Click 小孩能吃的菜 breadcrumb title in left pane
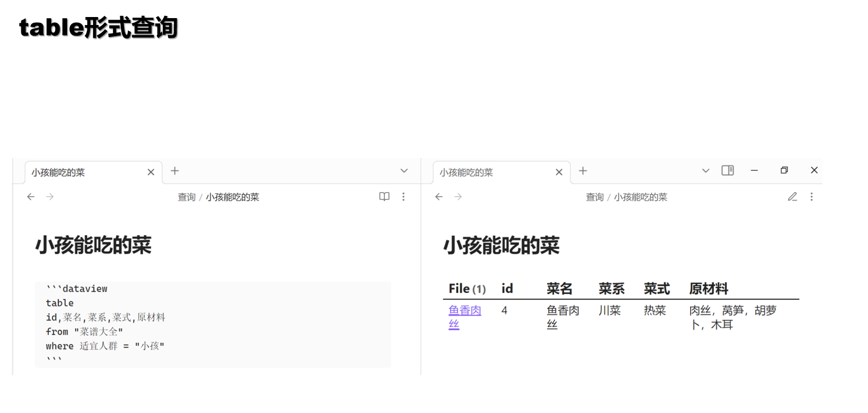868x413 pixels. [x=233, y=197]
